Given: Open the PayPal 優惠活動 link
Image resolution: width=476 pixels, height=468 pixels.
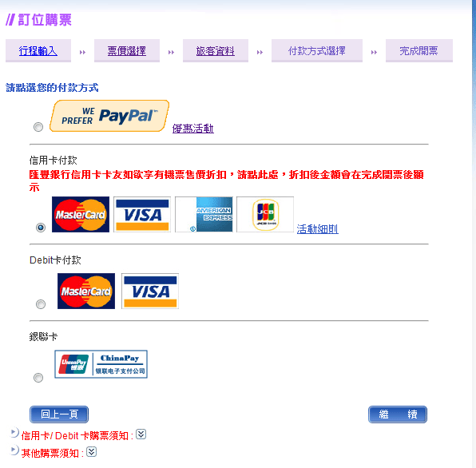Looking at the screenshot, I should [193, 129].
